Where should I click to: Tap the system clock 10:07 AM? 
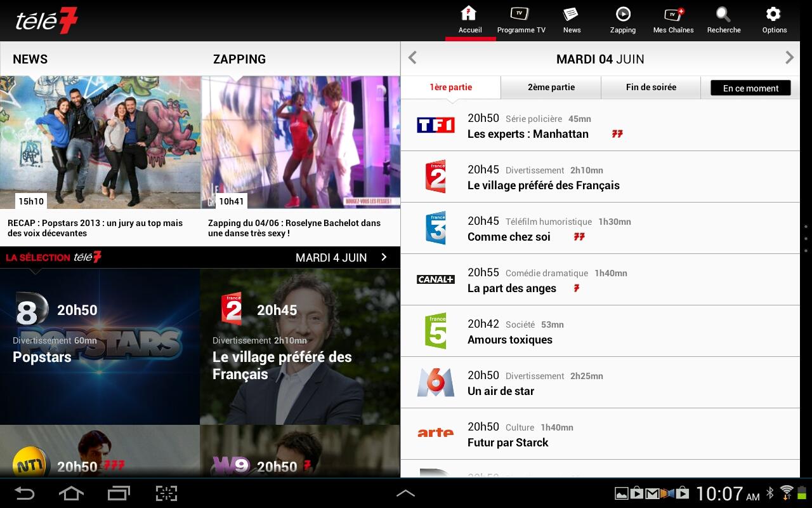point(728,493)
